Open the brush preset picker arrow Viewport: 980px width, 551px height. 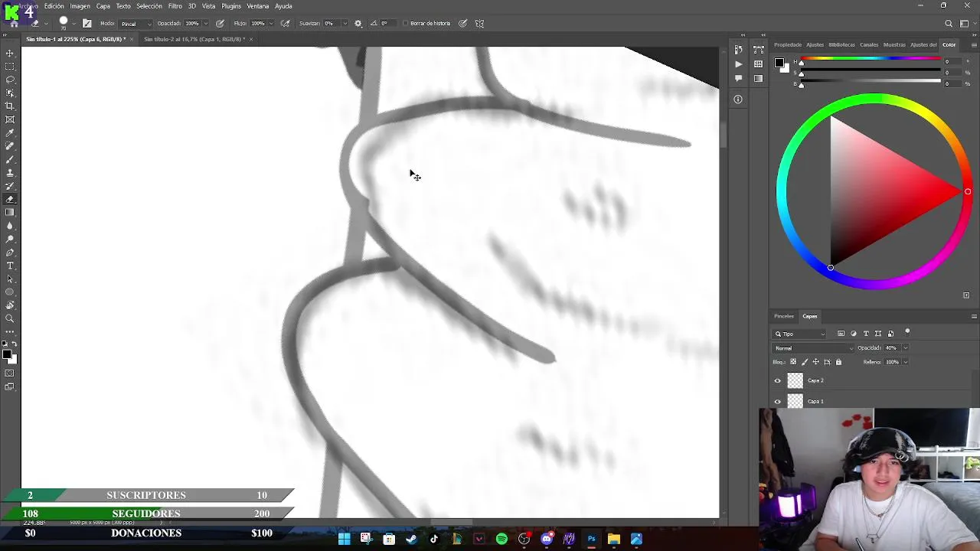tap(74, 24)
